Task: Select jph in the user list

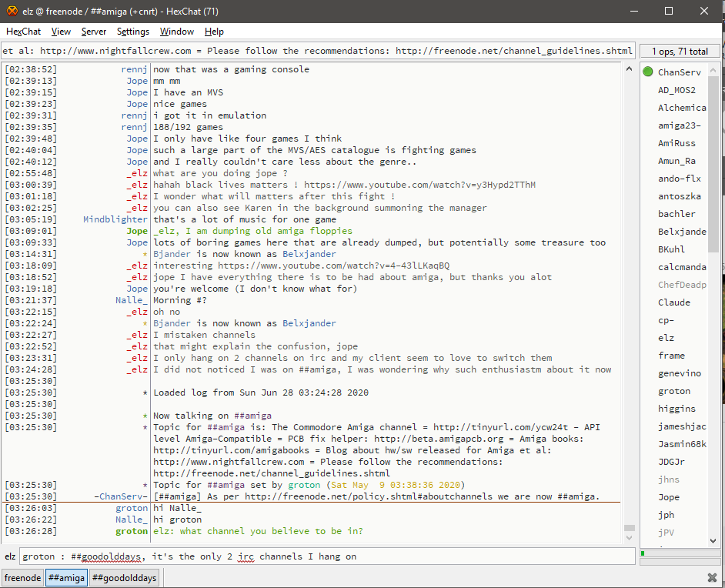Action: coord(666,515)
